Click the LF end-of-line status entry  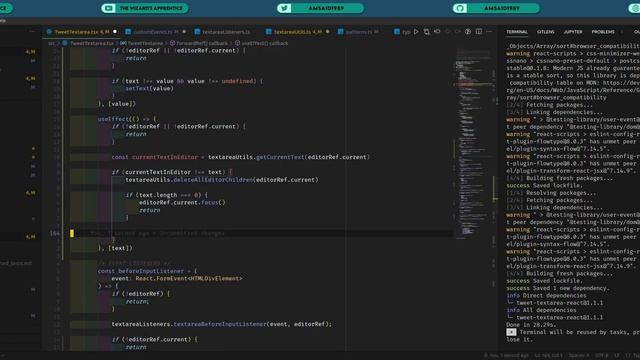pyautogui.click(x=617, y=356)
